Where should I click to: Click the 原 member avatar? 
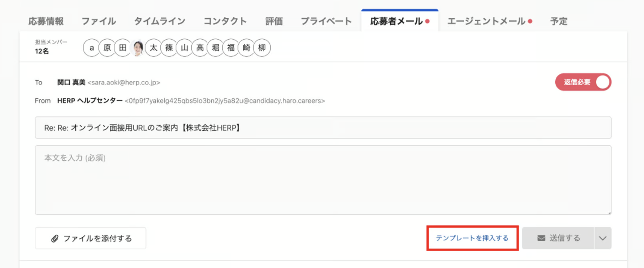click(107, 48)
